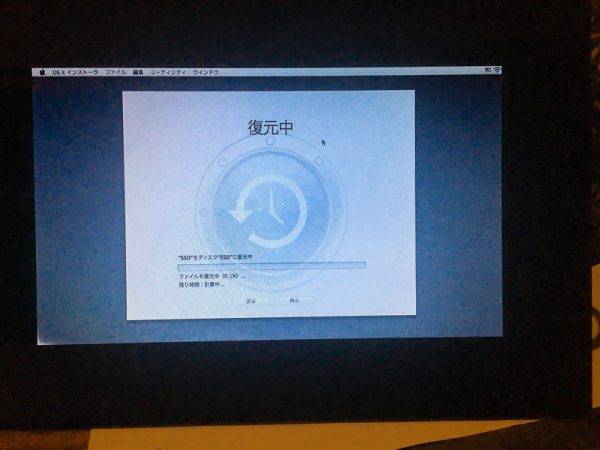The width and height of the screenshot is (600, 450).
Task: Click the Wi-Fi status icon
Action: pyautogui.click(x=497, y=70)
